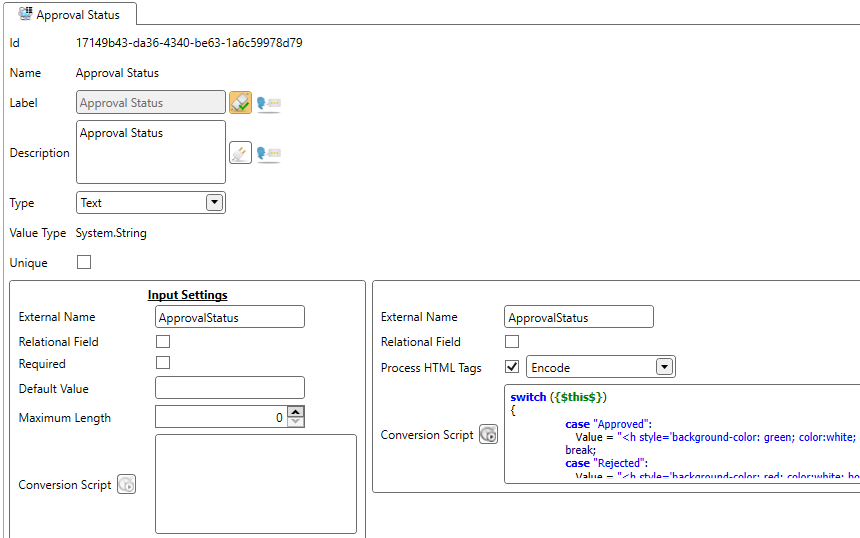Viewport: 860px width, 538px height.
Task: Click the Label text field
Action: coord(151,103)
